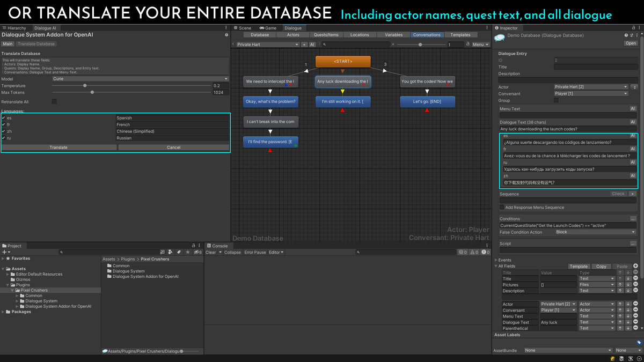Uncheck the fr French language checkbox
This screenshot has height=362, width=644.
pyautogui.click(x=4, y=124)
